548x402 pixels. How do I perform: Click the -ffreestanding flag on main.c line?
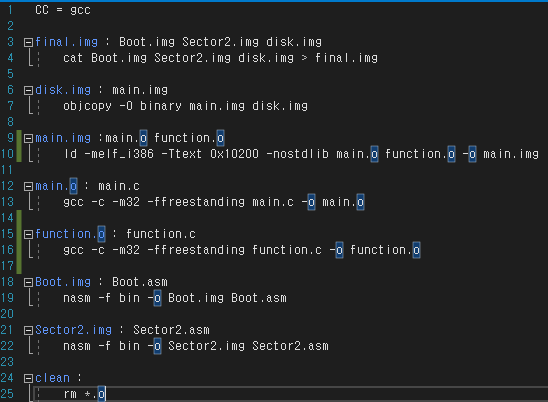pos(196,202)
